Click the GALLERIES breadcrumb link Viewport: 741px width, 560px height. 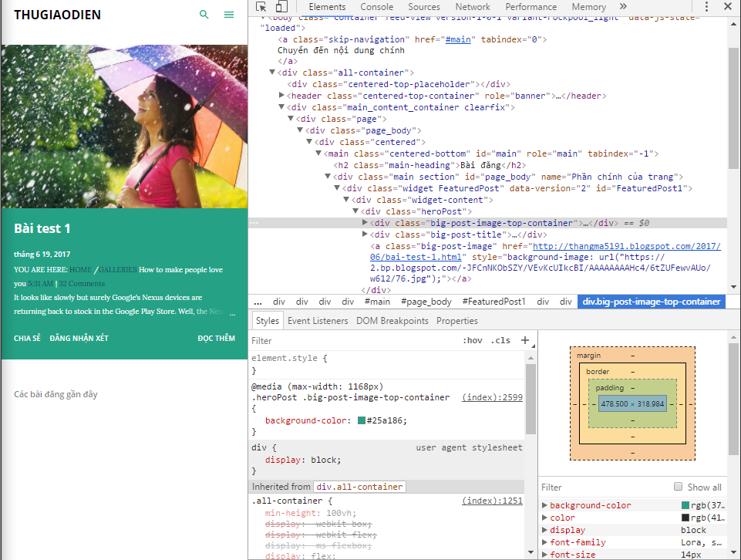point(118,270)
